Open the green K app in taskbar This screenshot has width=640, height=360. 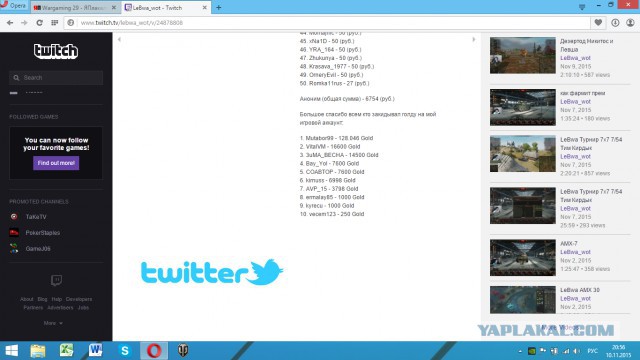tap(66, 351)
